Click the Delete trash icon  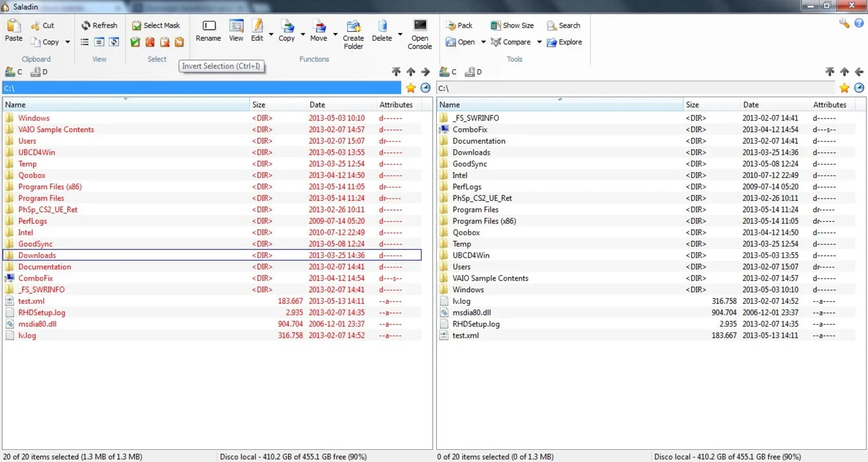(381, 31)
